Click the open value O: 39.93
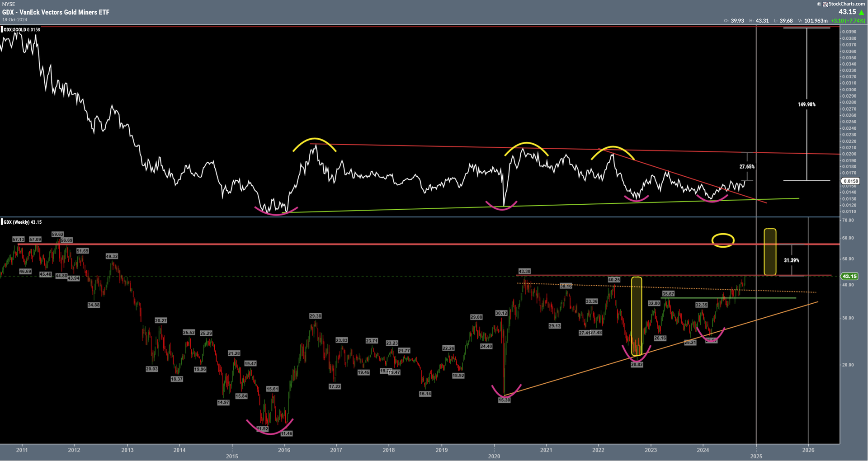Viewport: 868px width, 461px height. coord(734,21)
